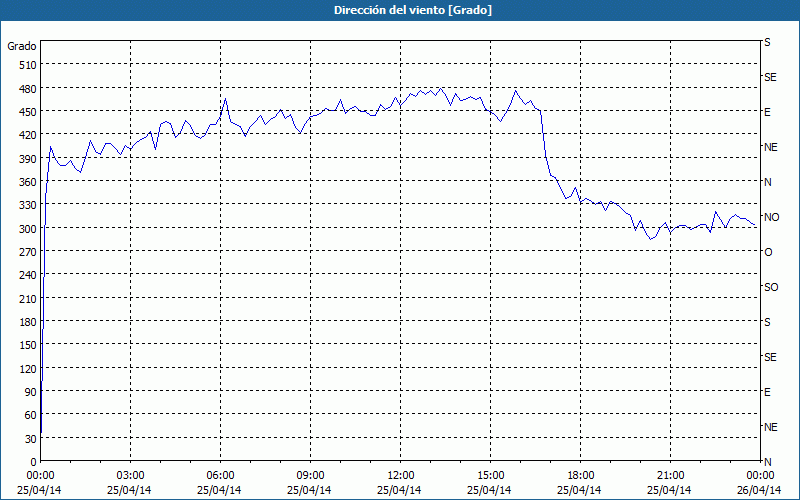Pick the 390 tick label
This screenshot has width=800, height=500.
(x=28, y=159)
